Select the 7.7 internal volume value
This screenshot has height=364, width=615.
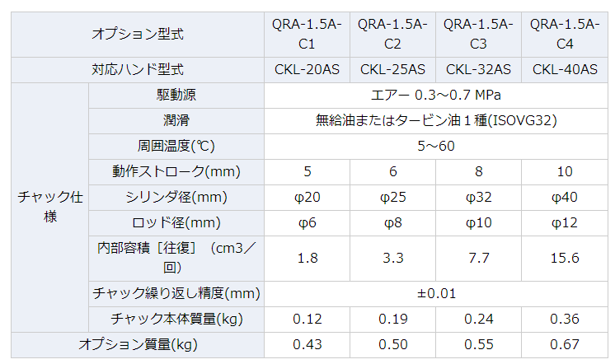point(478,258)
